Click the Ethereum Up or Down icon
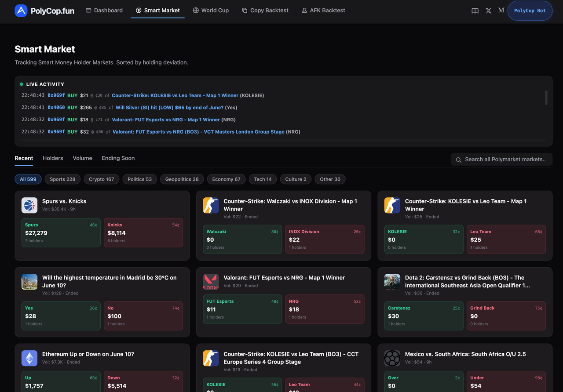 point(29,358)
